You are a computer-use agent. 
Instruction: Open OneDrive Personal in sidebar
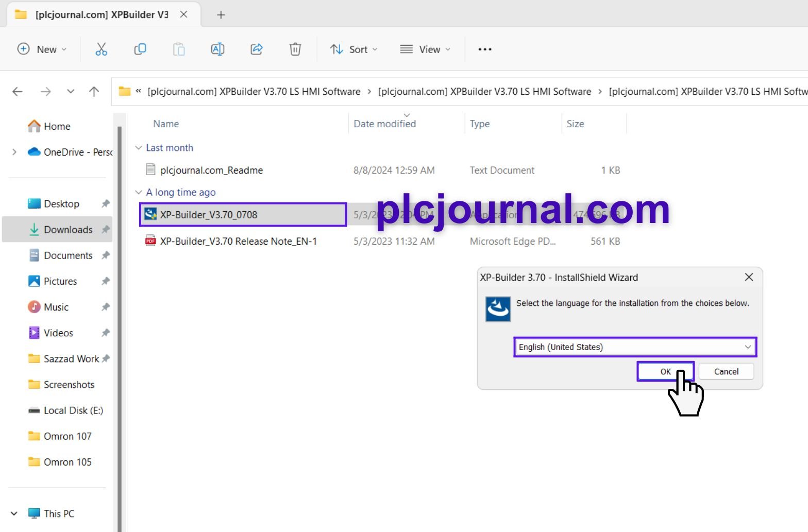[71, 152]
